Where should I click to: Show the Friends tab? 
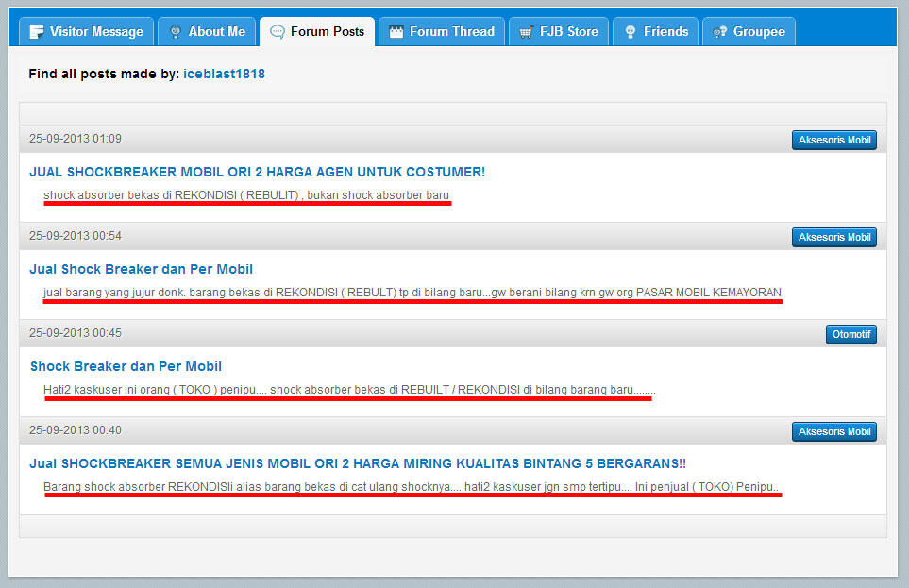click(656, 31)
